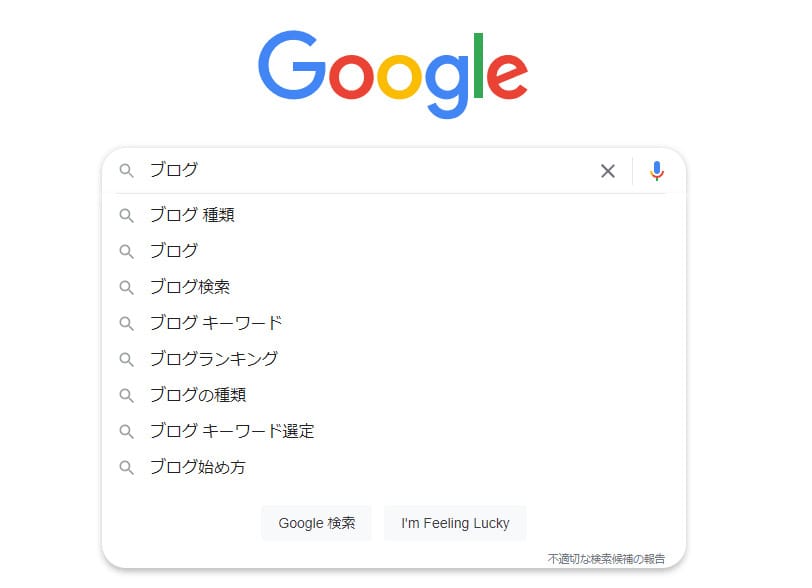Click the magnifier icon beside ブログ検索
Screen dimensions: 812x588
coord(126,288)
